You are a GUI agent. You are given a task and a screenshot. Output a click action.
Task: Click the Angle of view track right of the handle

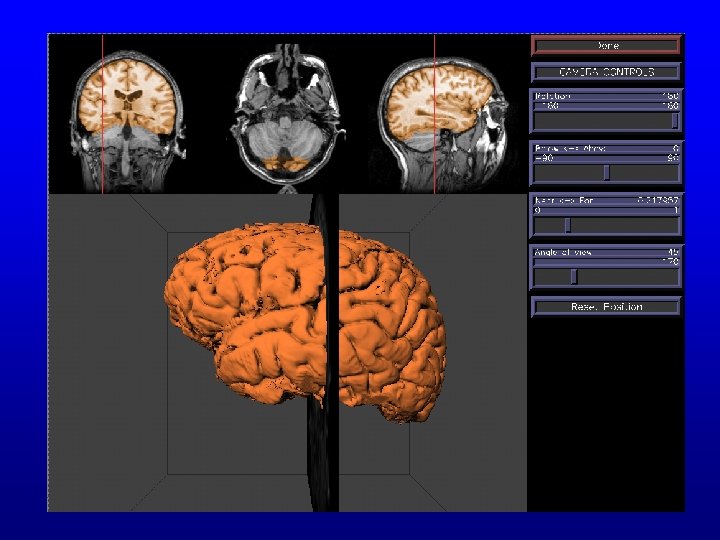coord(630,276)
